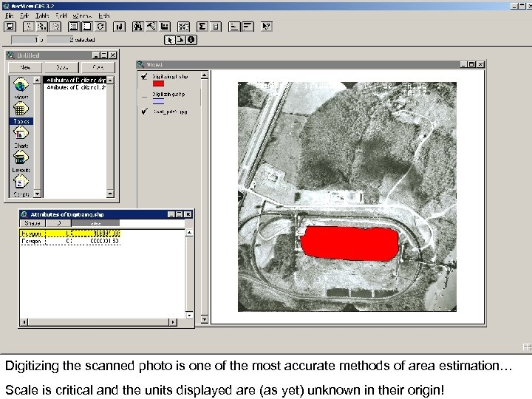Click the context Help pointer icon
532x399 pixels.
(266, 27)
